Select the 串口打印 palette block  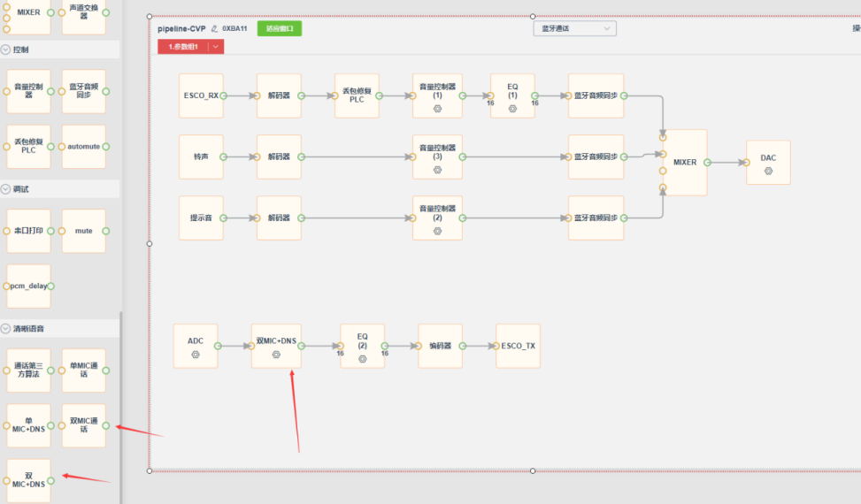pyautogui.click(x=28, y=231)
